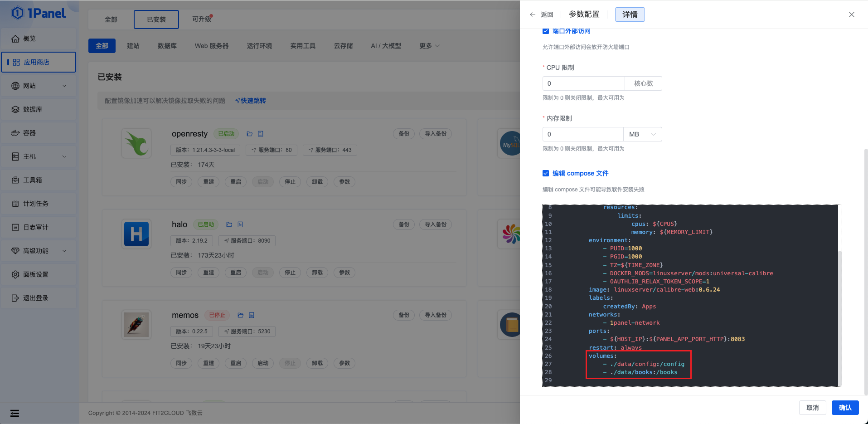868x424 pixels.
Task: Click the back arrow icon in drawer
Action: click(533, 15)
